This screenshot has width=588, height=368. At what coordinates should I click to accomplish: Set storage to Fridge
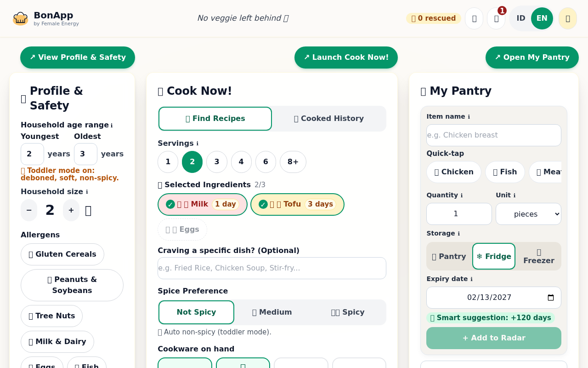pyautogui.click(x=494, y=256)
